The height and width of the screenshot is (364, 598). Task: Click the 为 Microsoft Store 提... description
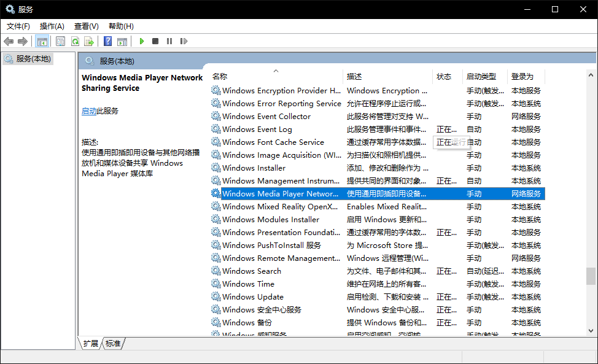[x=387, y=246]
